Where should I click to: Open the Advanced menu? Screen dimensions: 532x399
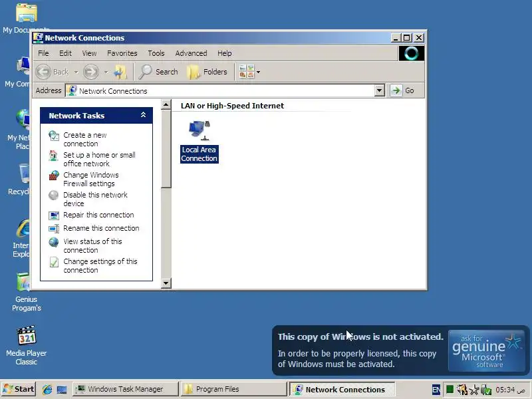click(x=191, y=53)
